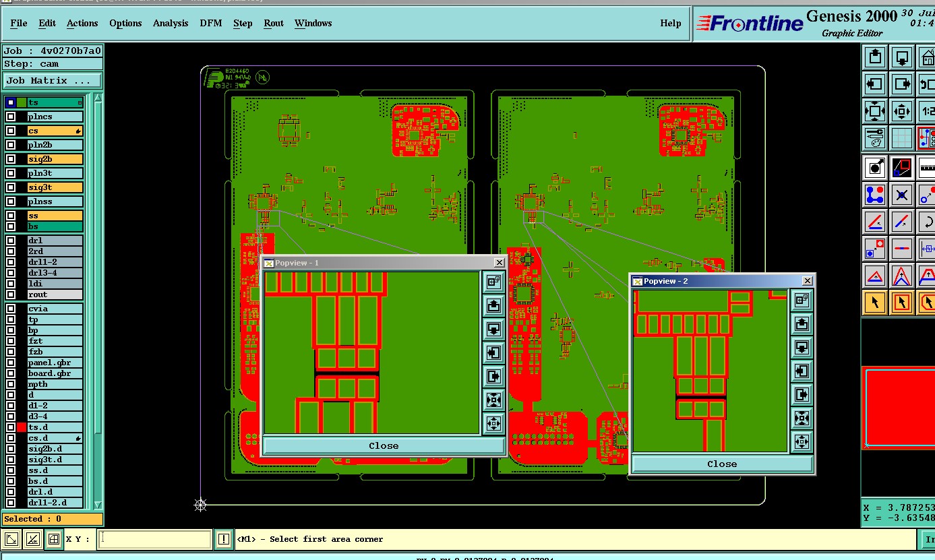Image resolution: width=935 pixels, height=560 pixels.
Task: Select the diagonal red-blue line tool
Action: tap(902, 222)
